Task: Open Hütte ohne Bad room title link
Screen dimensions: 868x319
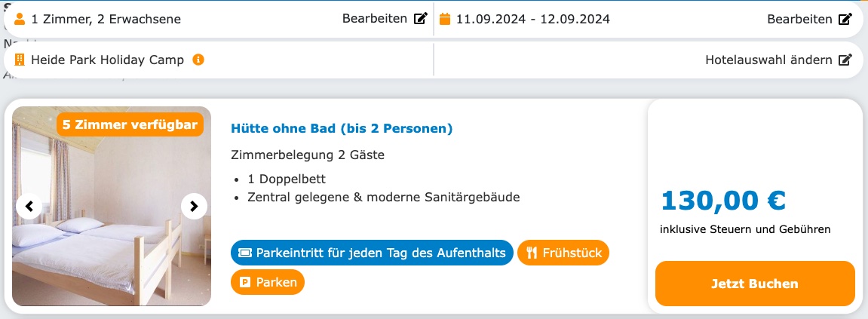Action: pyautogui.click(x=342, y=128)
